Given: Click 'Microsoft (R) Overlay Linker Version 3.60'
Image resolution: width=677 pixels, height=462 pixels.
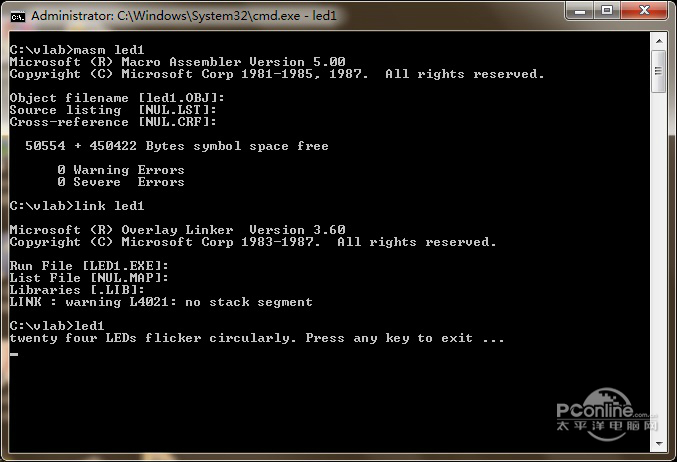Looking at the screenshot, I should (177, 230).
